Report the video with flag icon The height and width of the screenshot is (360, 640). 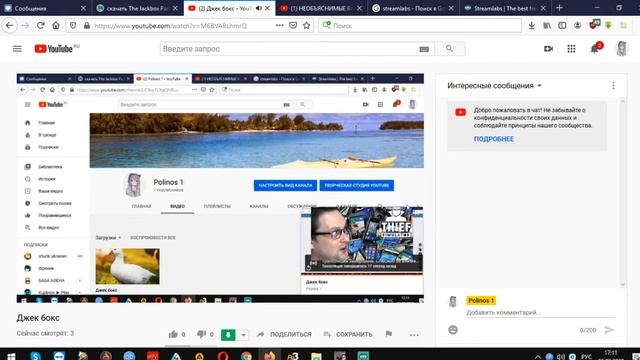(389, 334)
